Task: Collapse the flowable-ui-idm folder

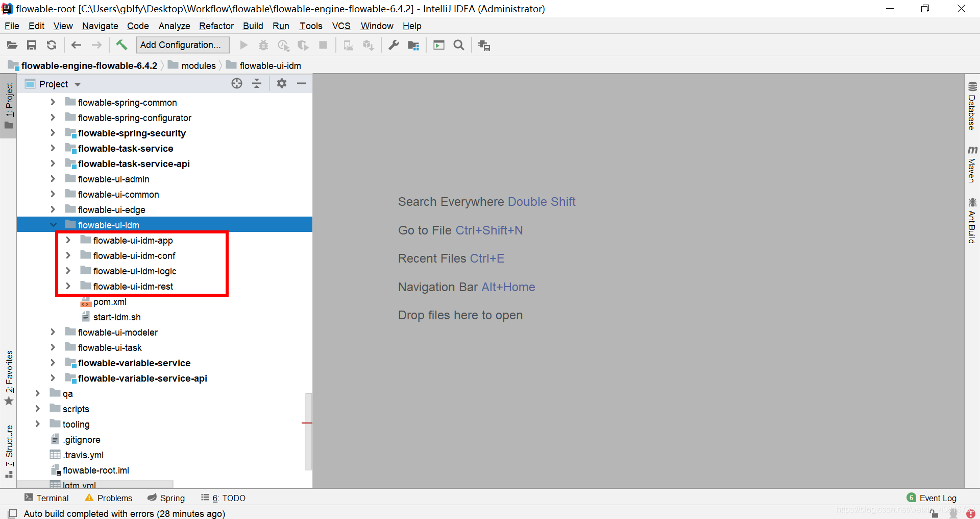Action: click(x=53, y=225)
